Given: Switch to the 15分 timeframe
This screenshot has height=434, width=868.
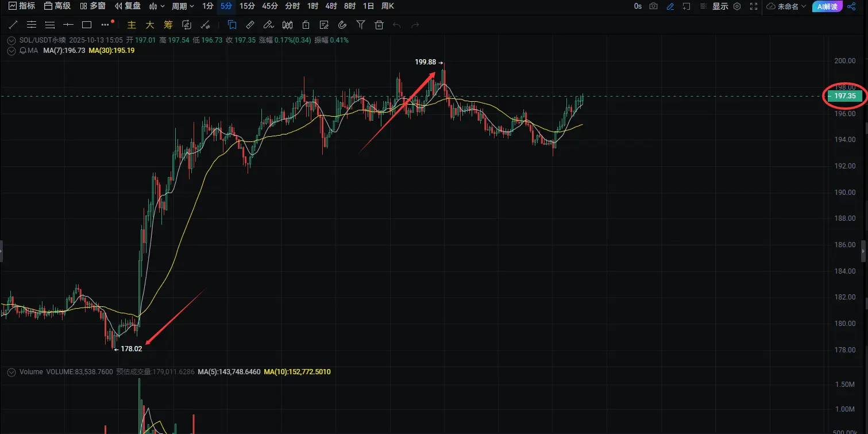Looking at the screenshot, I should click(247, 6).
